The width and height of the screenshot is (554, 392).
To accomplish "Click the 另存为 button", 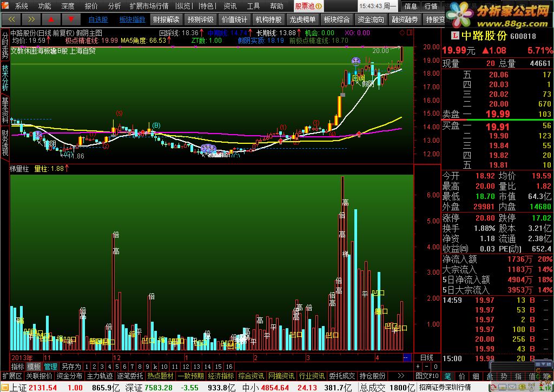I will click(71, 367).
